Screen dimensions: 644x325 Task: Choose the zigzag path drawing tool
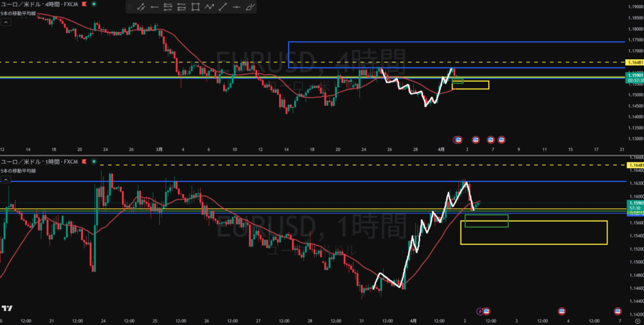pos(209,8)
